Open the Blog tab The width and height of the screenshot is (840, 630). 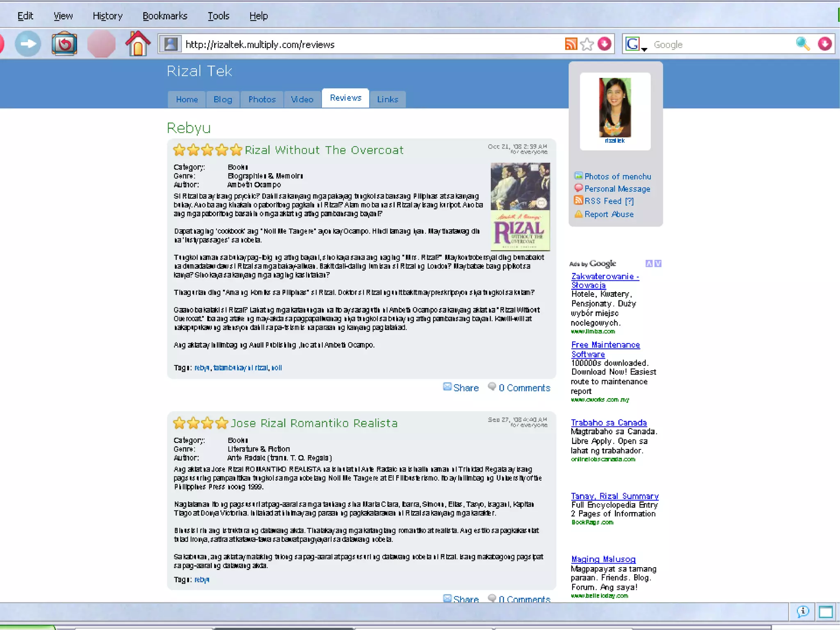(223, 99)
